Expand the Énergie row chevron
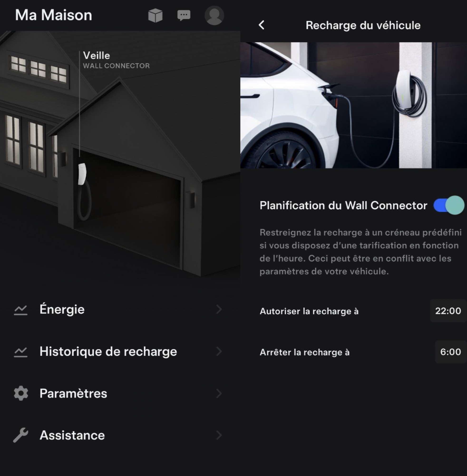Screen dimensions: 467x476 [219, 310]
